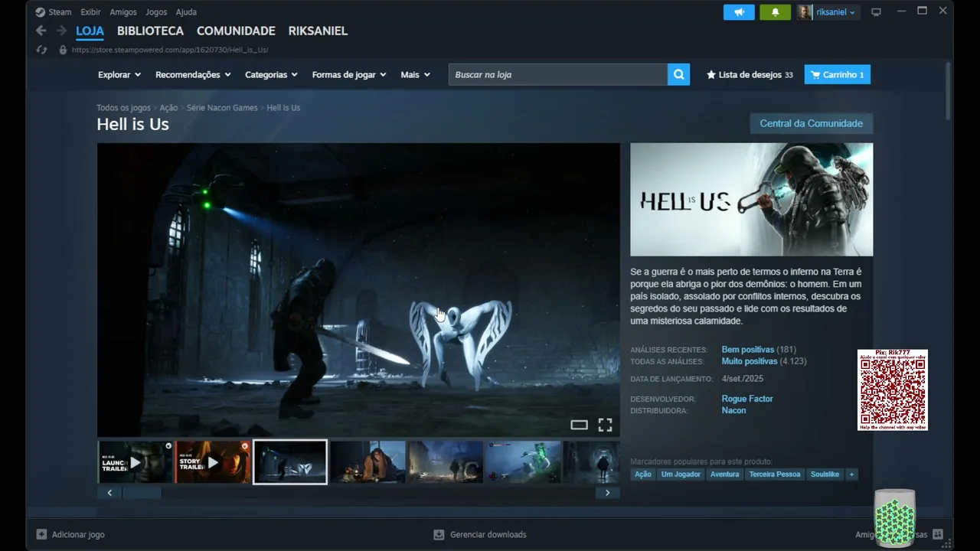This screenshot has width=980, height=551.
Task: Click the Série Nacon Games breadcrumb
Action: 222,108
